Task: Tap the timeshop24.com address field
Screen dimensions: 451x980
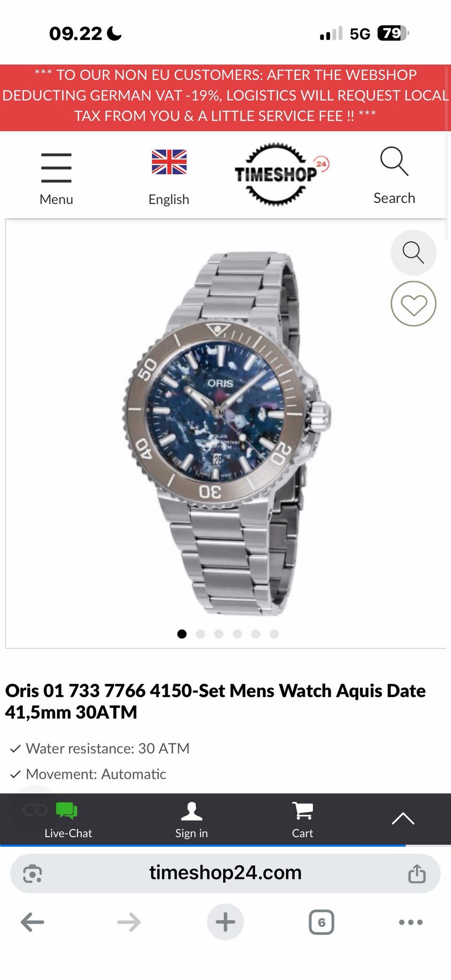Action: [x=225, y=873]
